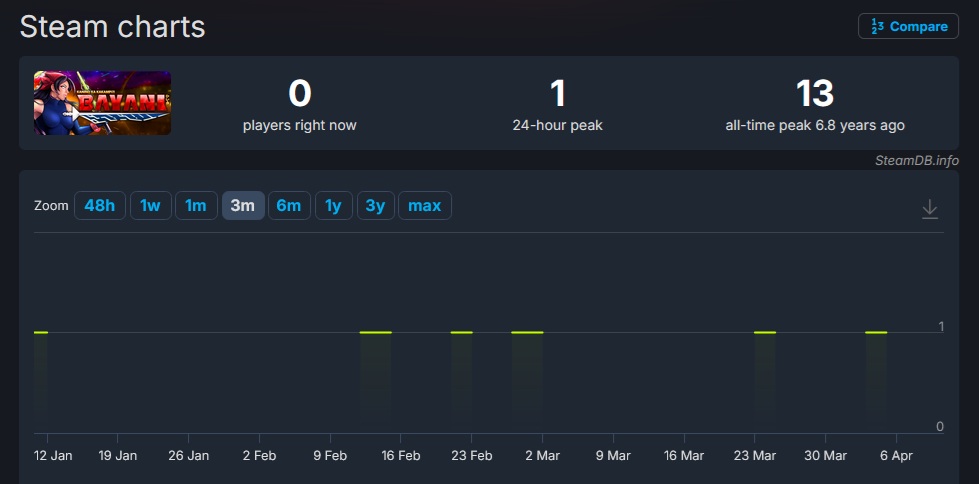The height and width of the screenshot is (484, 979).
Task: Set zoom range to 1m
Action: click(x=196, y=205)
